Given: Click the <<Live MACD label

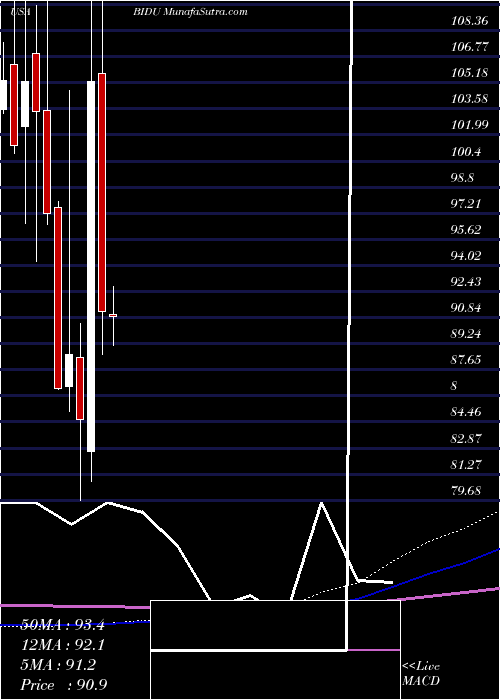Looking at the screenshot, I should 421,674.
